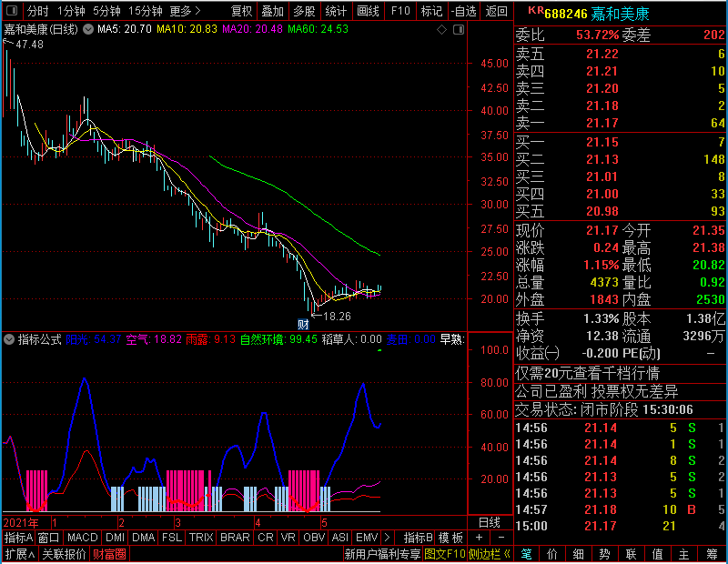The image size is (728, 564).
Task: Remove the stock via -自选
Action: point(464,11)
